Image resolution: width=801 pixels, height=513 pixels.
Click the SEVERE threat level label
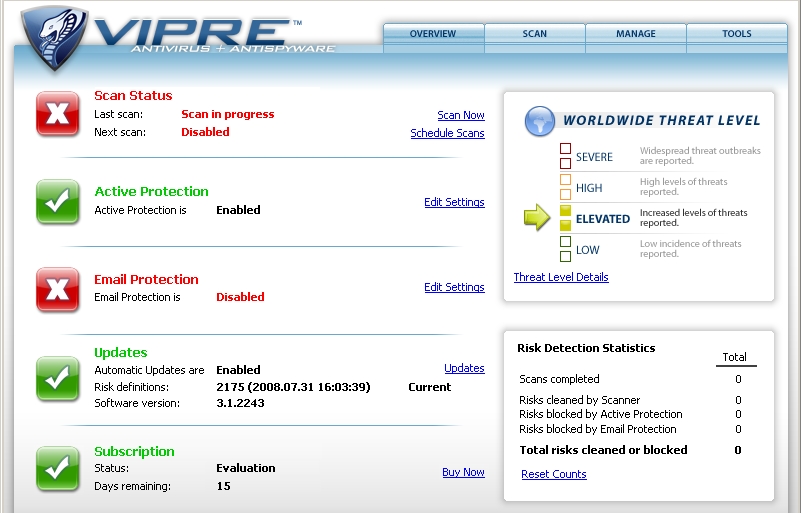tap(594, 157)
